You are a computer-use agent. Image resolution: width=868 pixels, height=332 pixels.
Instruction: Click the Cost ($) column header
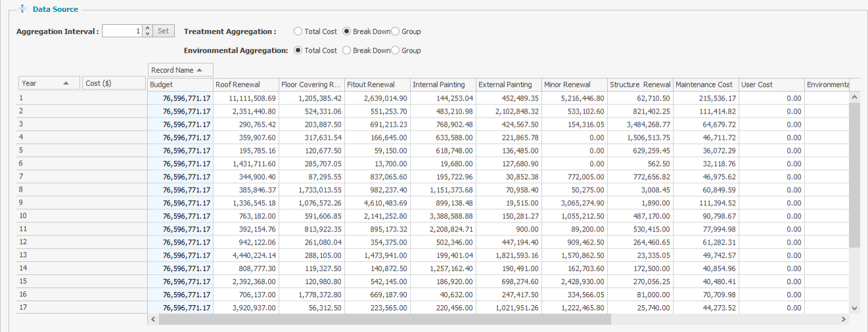coord(114,83)
